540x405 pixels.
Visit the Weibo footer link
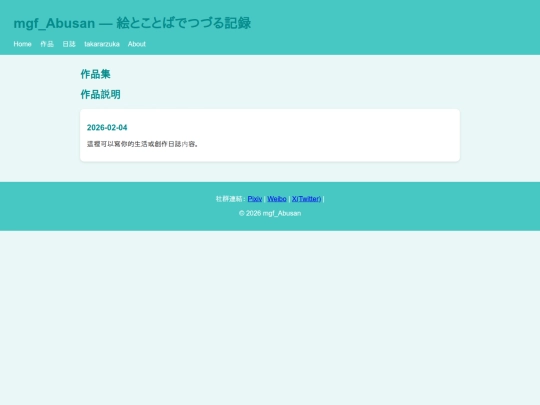click(277, 199)
